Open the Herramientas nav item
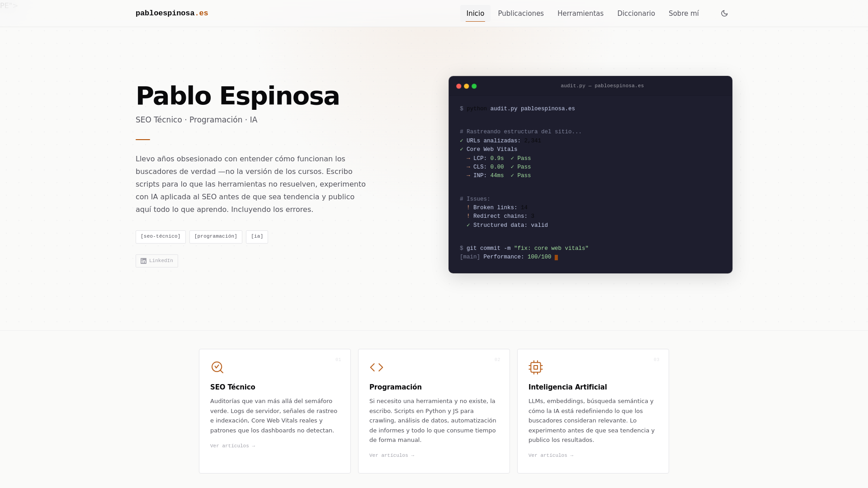Screen dimensions: 868x488 (x=580, y=14)
